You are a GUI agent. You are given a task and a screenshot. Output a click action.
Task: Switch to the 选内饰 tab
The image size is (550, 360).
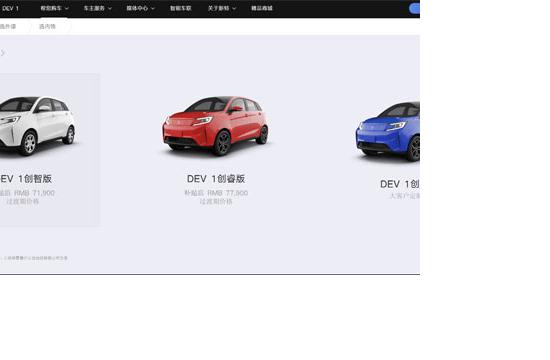(47, 26)
